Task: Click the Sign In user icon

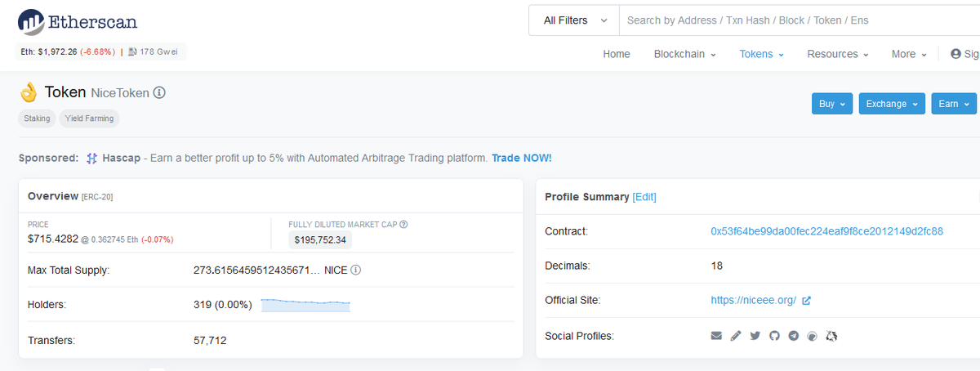Action: (956, 54)
